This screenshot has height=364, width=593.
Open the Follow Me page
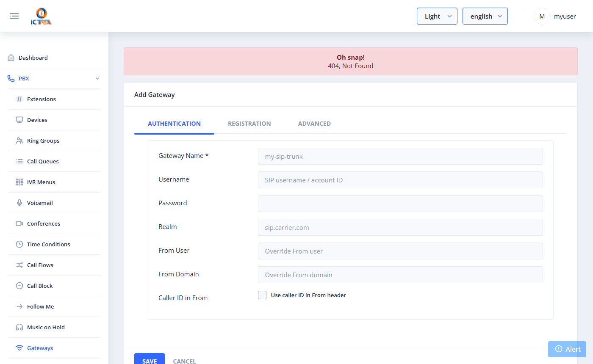point(54,306)
